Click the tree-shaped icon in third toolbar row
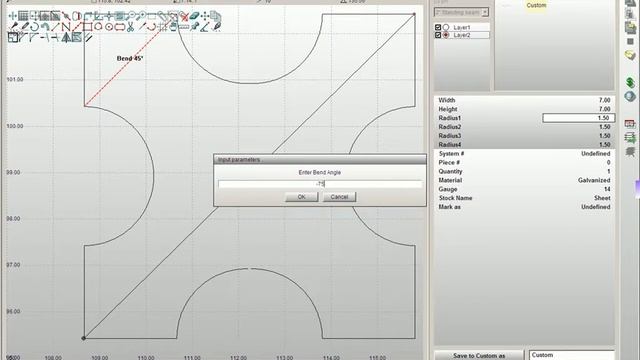The width and height of the screenshot is (640, 360). [66, 38]
